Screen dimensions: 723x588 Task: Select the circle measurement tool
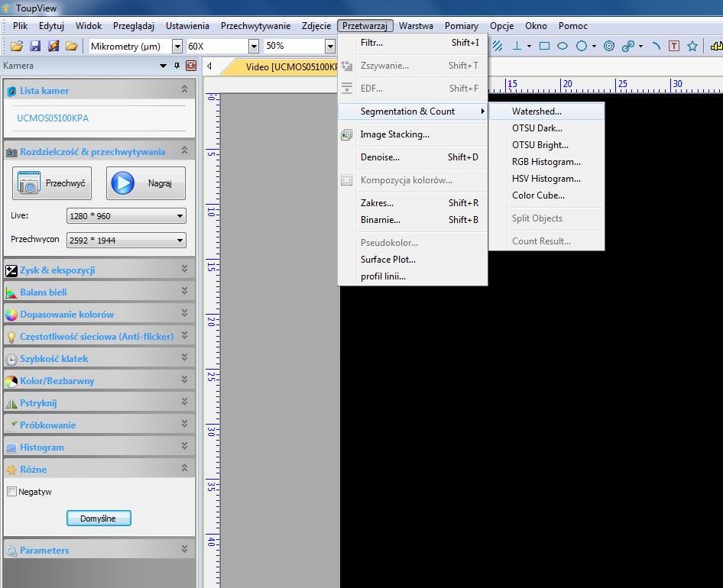(582, 46)
